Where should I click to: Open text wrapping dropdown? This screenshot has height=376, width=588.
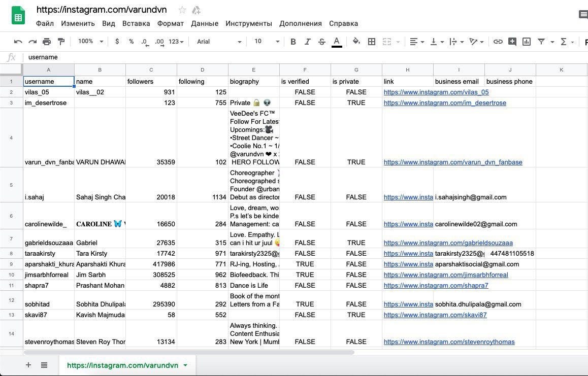click(x=457, y=42)
